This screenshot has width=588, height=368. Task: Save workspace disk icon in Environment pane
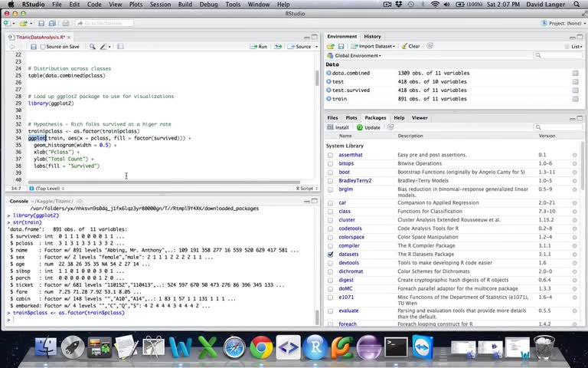(341, 46)
